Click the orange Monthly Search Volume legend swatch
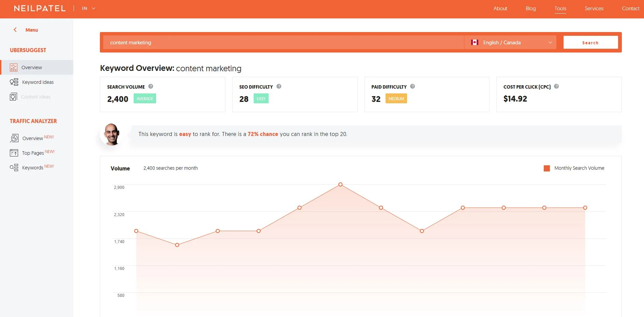The image size is (644, 317). (x=547, y=168)
